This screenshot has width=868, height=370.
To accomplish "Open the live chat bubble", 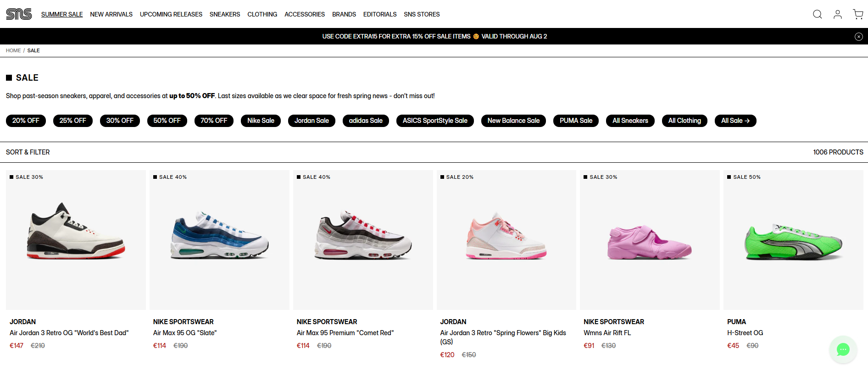I will [843, 350].
